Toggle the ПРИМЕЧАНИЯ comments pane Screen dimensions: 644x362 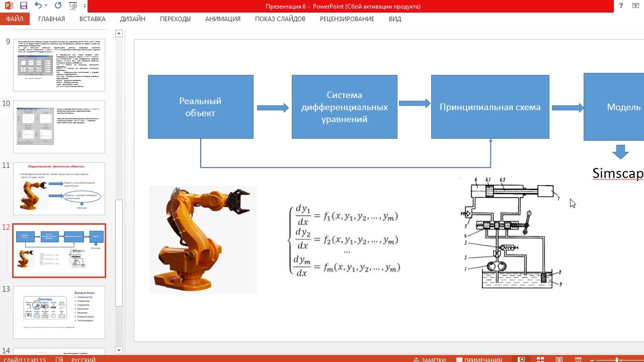pos(479,359)
